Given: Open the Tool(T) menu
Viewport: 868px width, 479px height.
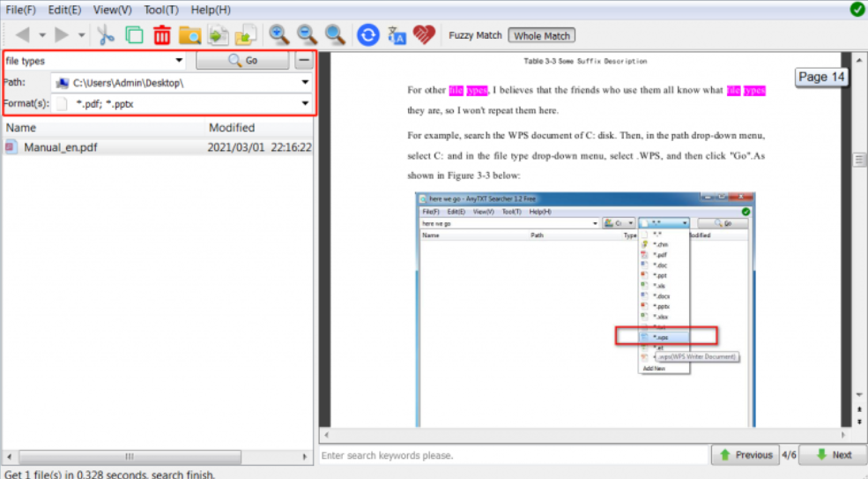Looking at the screenshot, I should click(x=161, y=10).
